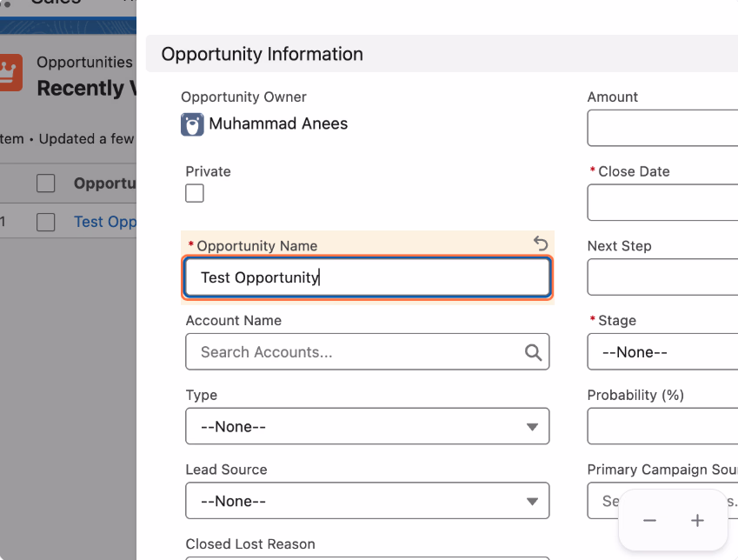Click the Opportunities crown icon in background page
This screenshot has width=738, height=560.
point(10,72)
